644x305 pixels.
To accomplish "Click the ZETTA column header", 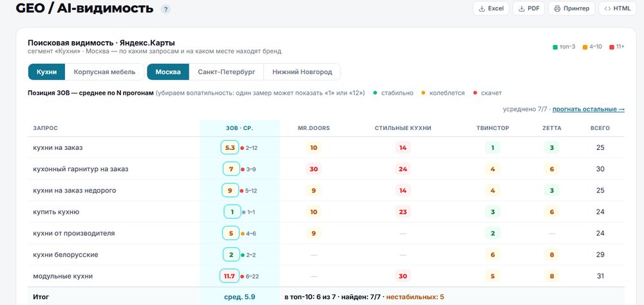I will [552, 128].
